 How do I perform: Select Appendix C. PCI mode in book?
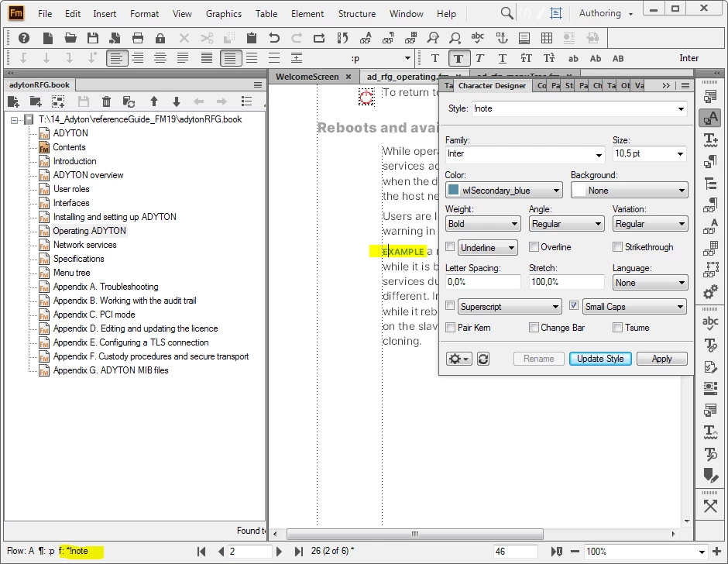[94, 315]
